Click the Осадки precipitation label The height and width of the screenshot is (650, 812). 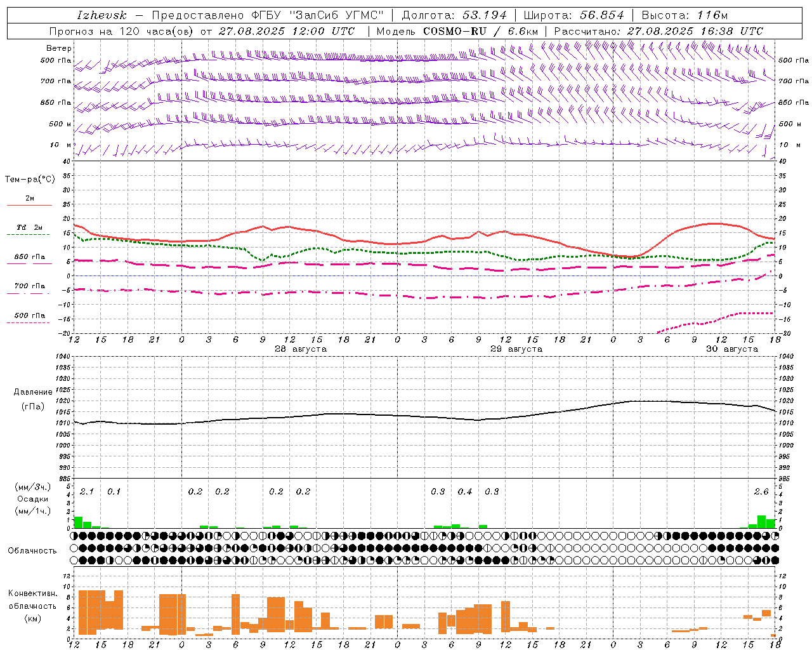[x=33, y=499]
